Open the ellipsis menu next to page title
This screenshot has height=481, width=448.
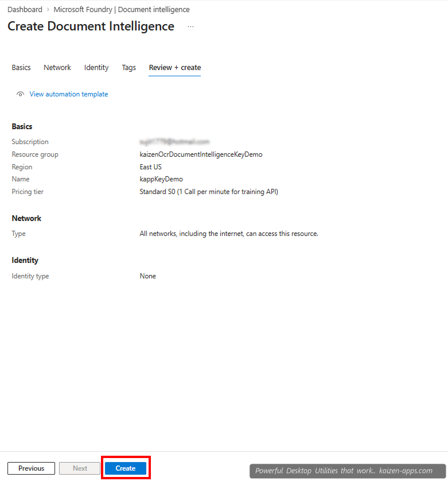(190, 26)
